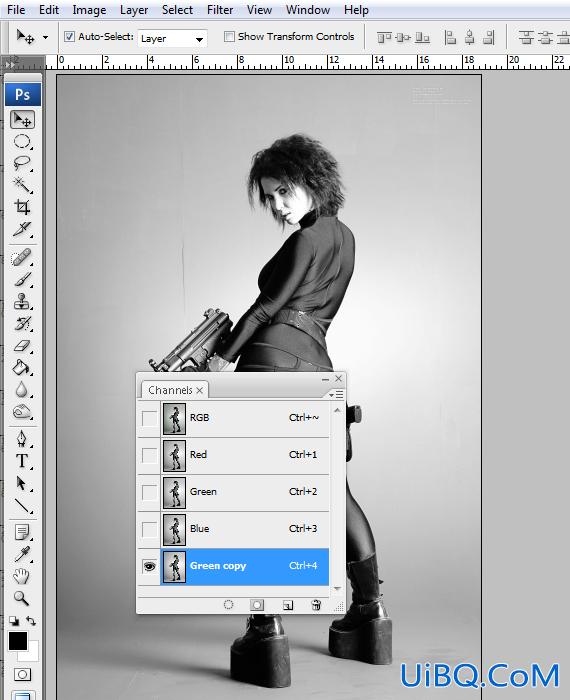Viewport: 570px width, 700px height.
Task: Choose the Lasso tool
Action: coord(22,163)
